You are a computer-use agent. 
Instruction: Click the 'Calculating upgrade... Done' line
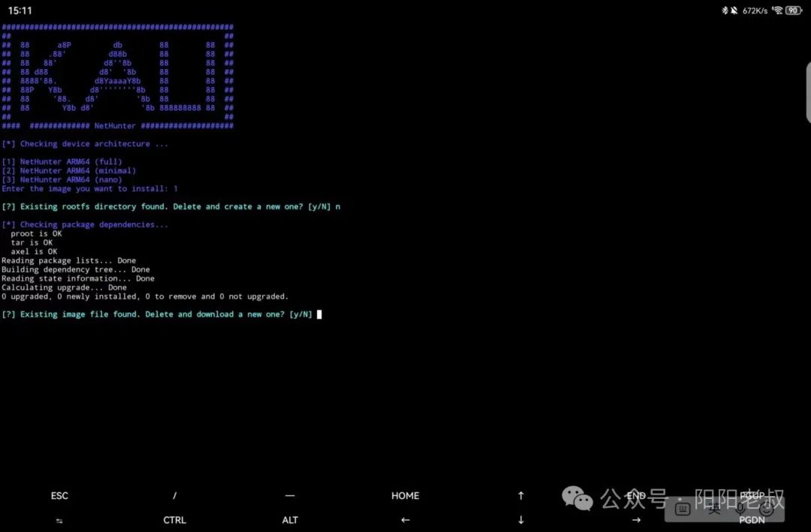[64, 287]
